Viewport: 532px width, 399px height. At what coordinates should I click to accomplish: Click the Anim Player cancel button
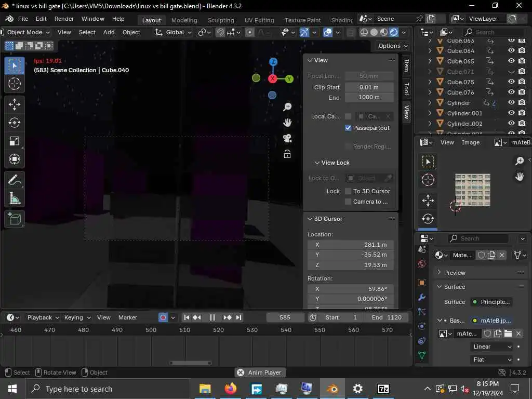point(241,373)
